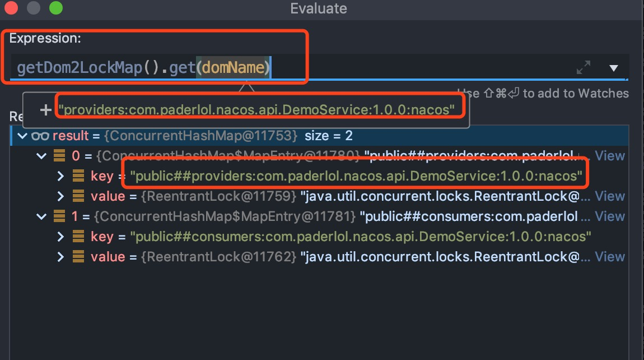Click the key field icon under entry 1

(78, 236)
